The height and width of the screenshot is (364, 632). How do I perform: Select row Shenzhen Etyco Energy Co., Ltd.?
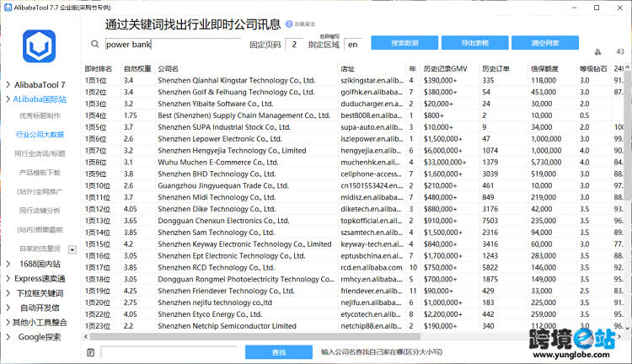[353, 314]
